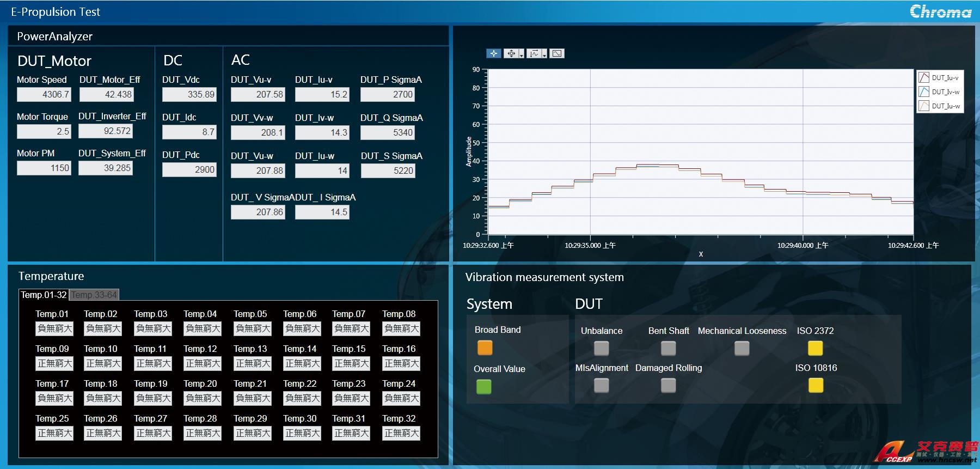Click the Chroma logo
Screen dimensions: 980x469
(x=940, y=11)
